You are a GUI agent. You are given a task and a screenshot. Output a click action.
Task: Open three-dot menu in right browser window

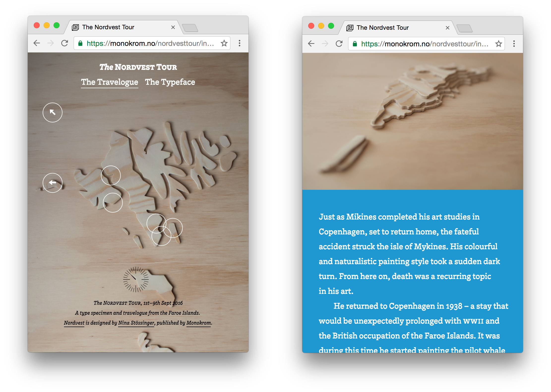[514, 44]
